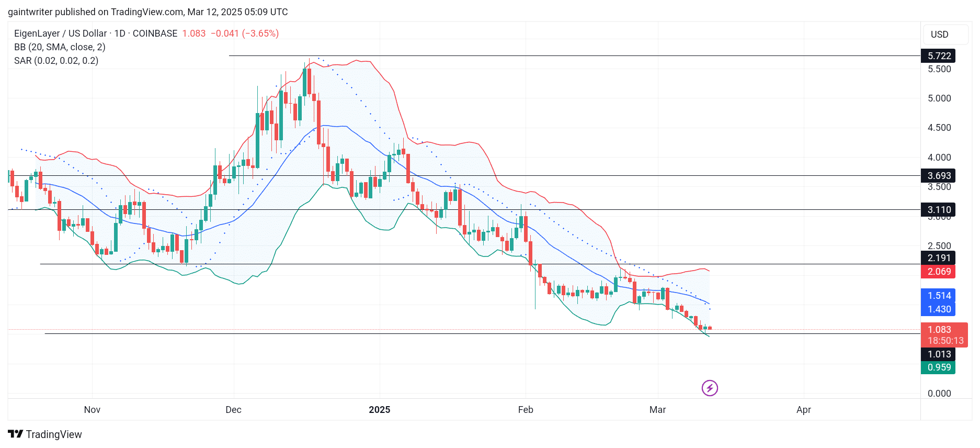This screenshot has width=980, height=448.
Task: Click the -0.041 (-3.65%) price change text
Action: [x=245, y=33]
